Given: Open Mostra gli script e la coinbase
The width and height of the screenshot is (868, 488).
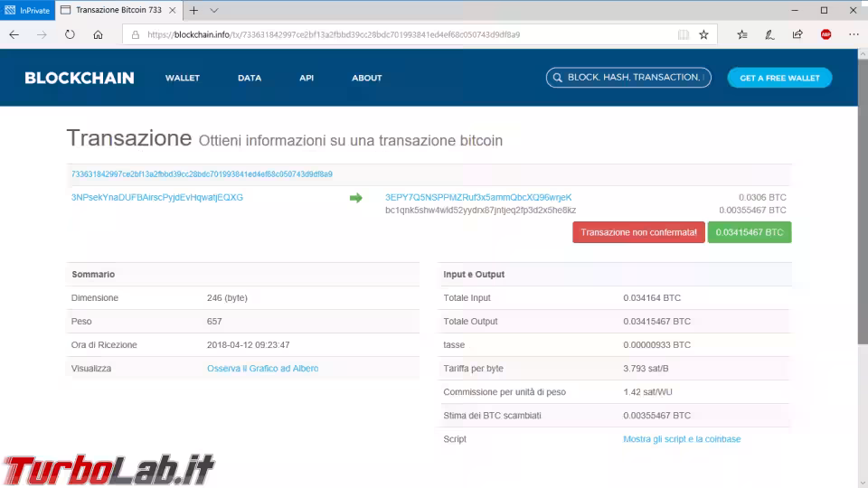Looking at the screenshot, I should click(x=682, y=439).
